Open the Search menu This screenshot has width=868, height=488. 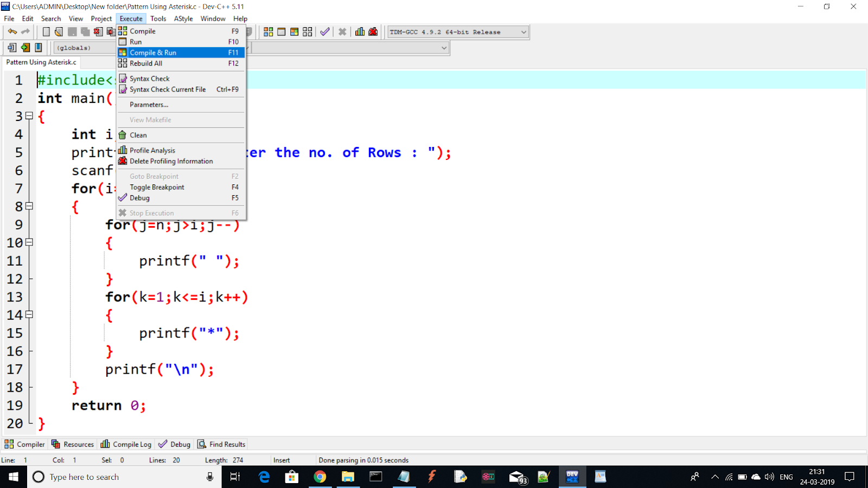(51, 18)
